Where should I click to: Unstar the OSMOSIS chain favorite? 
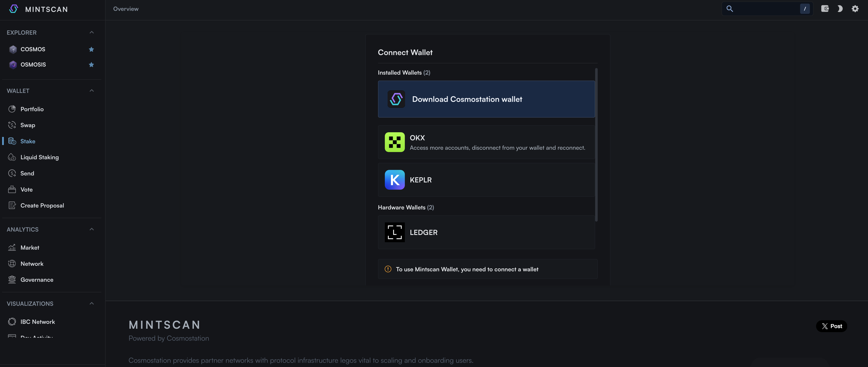click(91, 64)
